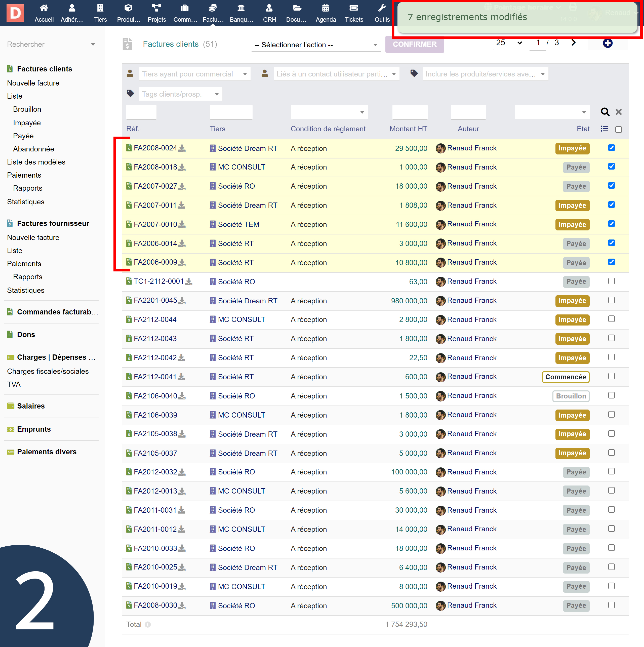644x647 pixels.
Task: Toggle the select-all checkbox in header
Action: tap(618, 130)
